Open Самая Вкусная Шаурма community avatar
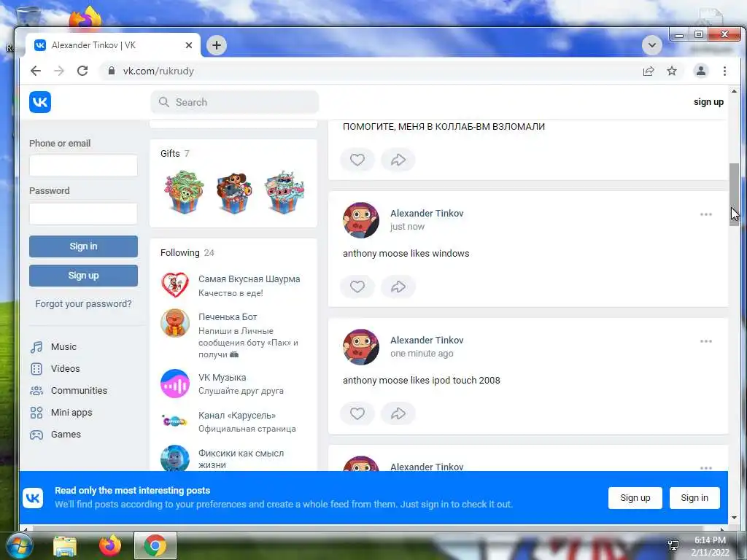The image size is (747, 560). [x=175, y=285]
